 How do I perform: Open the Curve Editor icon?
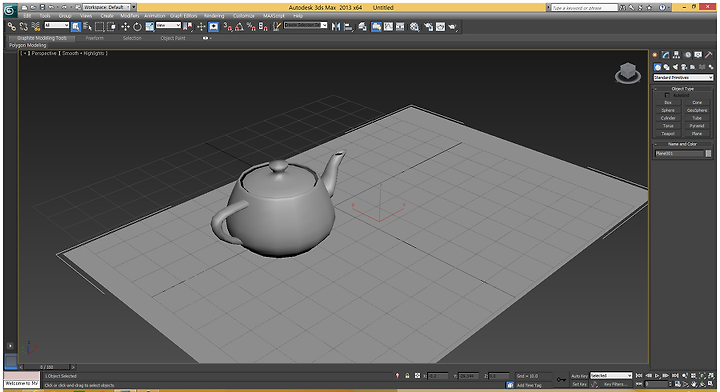click(x=388, y=27)
